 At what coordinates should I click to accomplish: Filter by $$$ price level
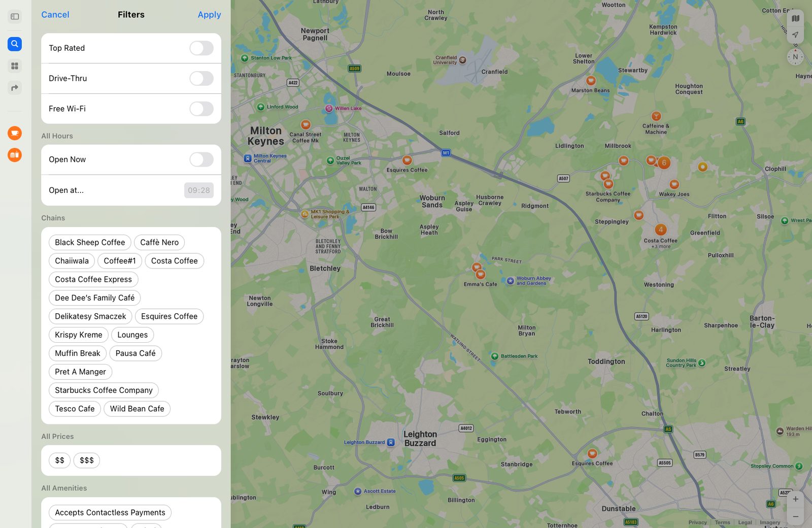tap(87, 460)
